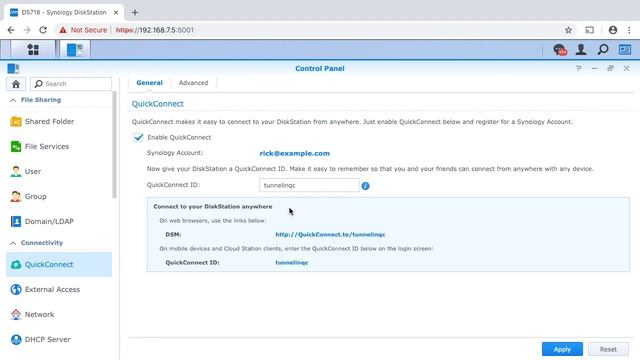Open the user options person icon

(581, 50)
